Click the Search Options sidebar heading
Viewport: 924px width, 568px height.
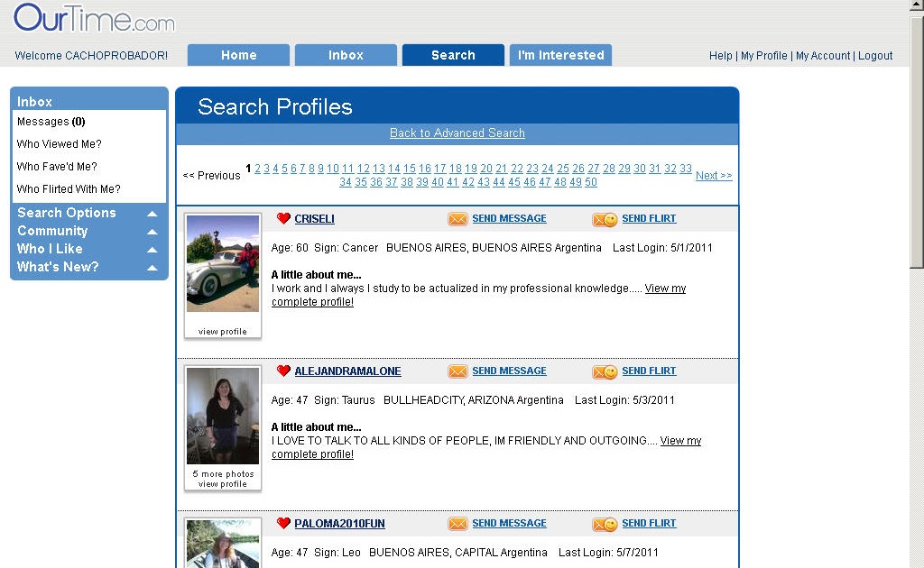tap(67, 213)
